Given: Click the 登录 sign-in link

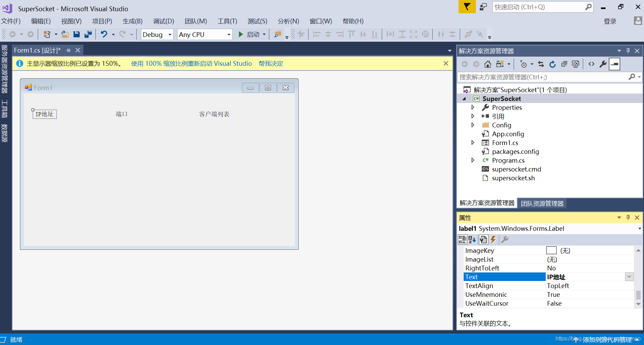Looking at the screenshot, I should click(x=610, y=21).
